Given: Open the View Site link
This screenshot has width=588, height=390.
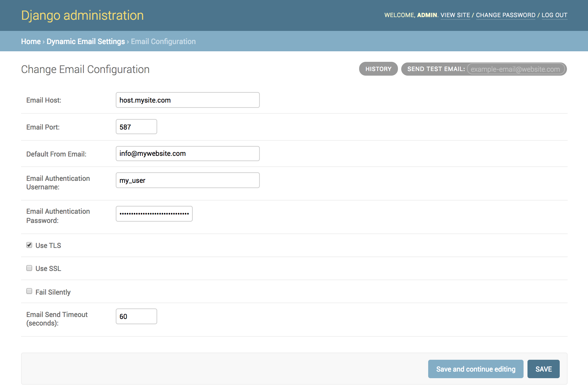Looking at the screenshot, I should point(455,15).
